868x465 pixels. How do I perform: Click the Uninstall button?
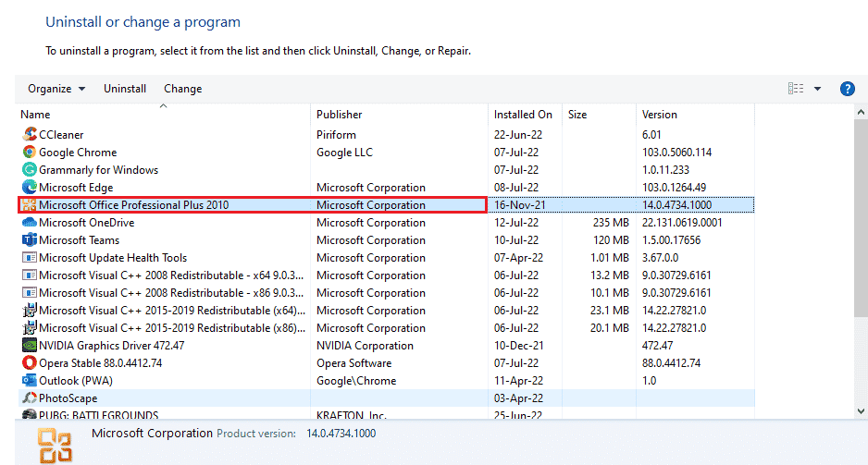click(125, 89)
